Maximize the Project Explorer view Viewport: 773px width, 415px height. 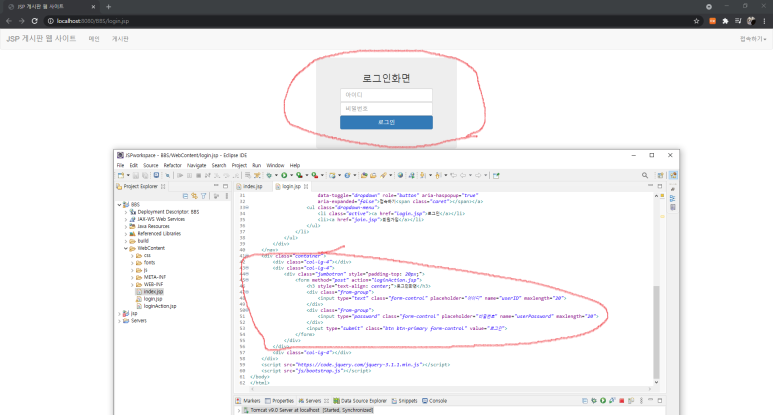pos(225,186)
